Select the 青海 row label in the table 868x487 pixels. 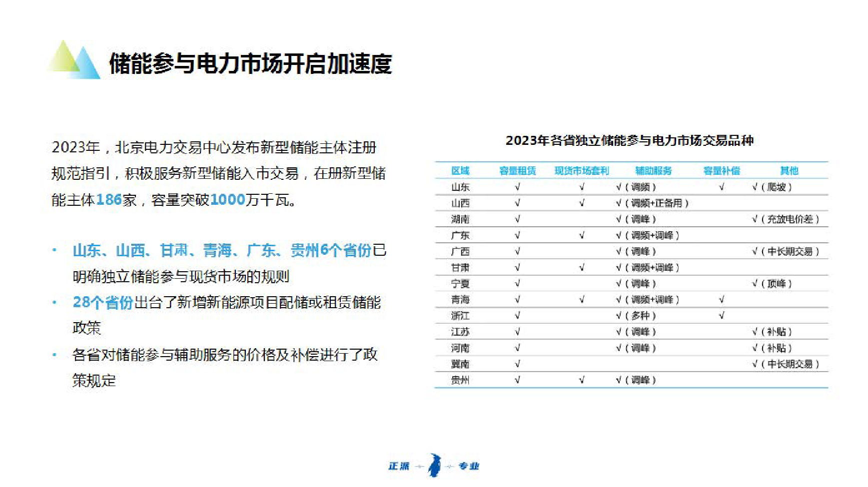pos(460,299)
